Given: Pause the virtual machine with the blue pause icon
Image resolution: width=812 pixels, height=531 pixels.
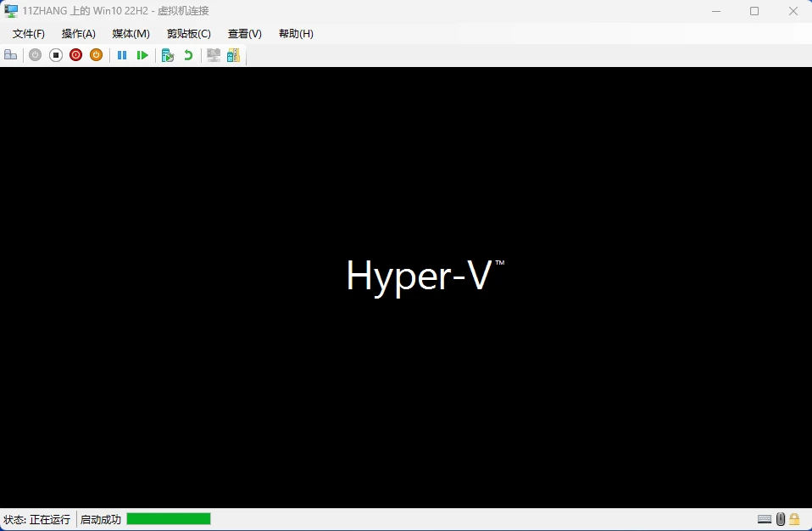Looking at the screenshot, I should [122, 55].
